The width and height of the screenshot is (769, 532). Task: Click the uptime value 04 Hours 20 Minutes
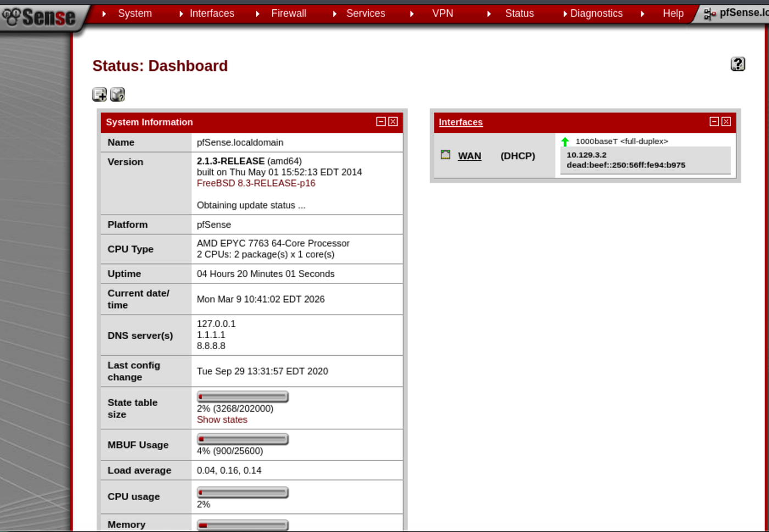(265, 273)
